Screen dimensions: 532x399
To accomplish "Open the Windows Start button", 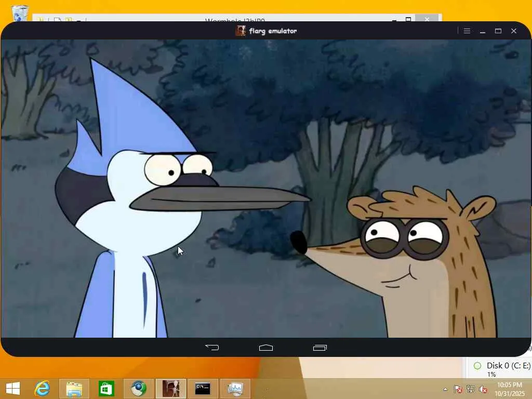I will tap(13, 389).
